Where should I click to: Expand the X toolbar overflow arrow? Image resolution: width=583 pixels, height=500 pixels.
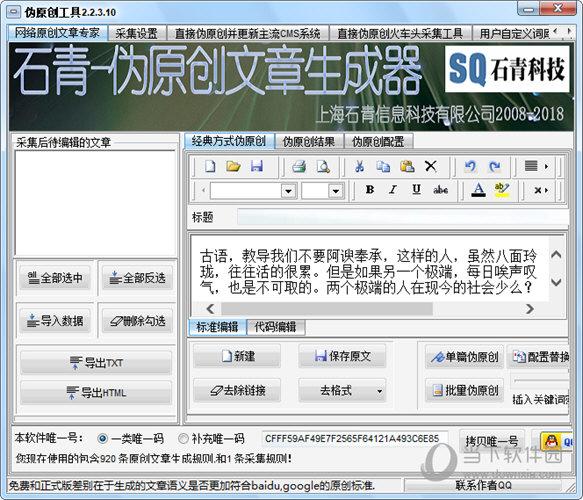point(546,190)
